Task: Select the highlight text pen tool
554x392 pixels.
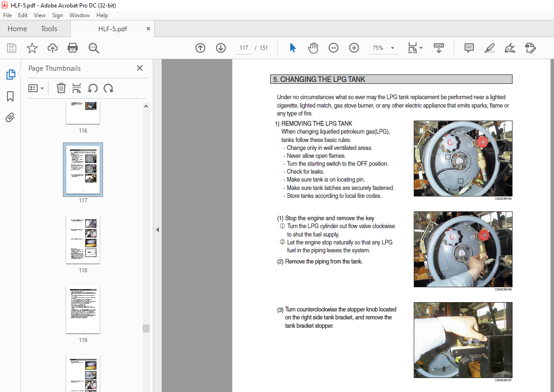Action: point(489,47)
